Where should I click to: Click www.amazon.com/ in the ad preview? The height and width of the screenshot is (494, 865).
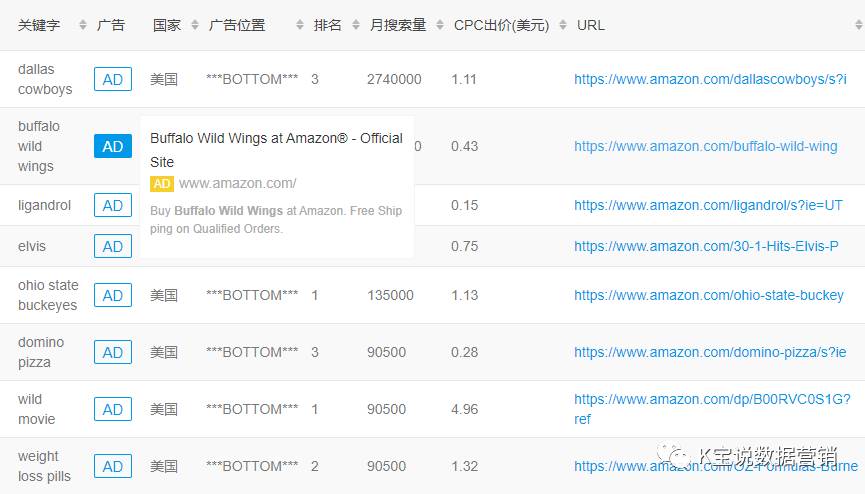[x=237, y=183]
